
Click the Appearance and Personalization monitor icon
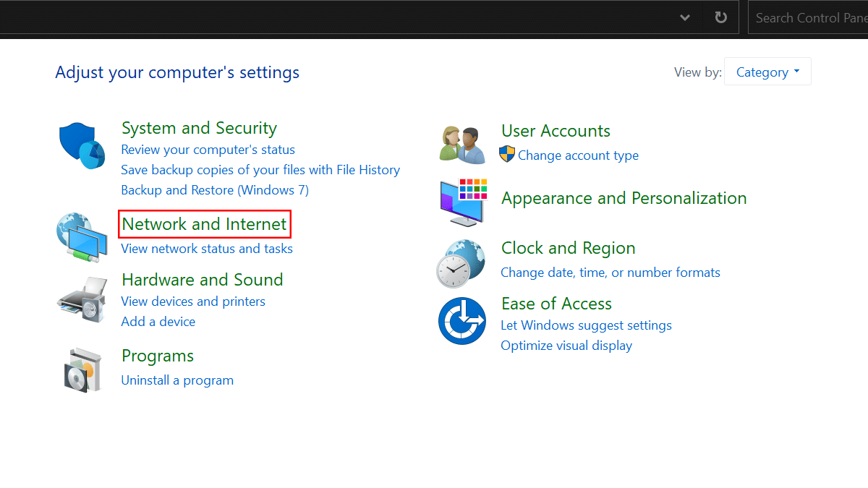(x=463, y=202)
